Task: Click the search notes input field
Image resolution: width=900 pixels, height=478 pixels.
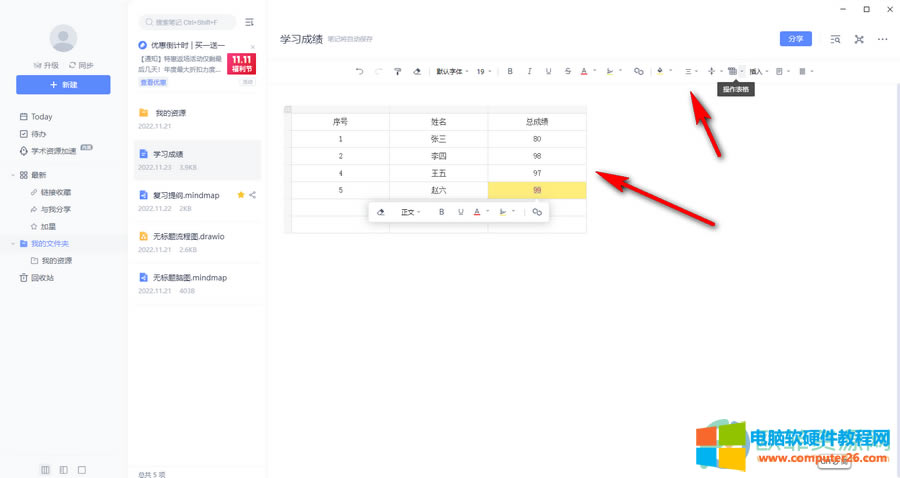Action: point(187,22)
